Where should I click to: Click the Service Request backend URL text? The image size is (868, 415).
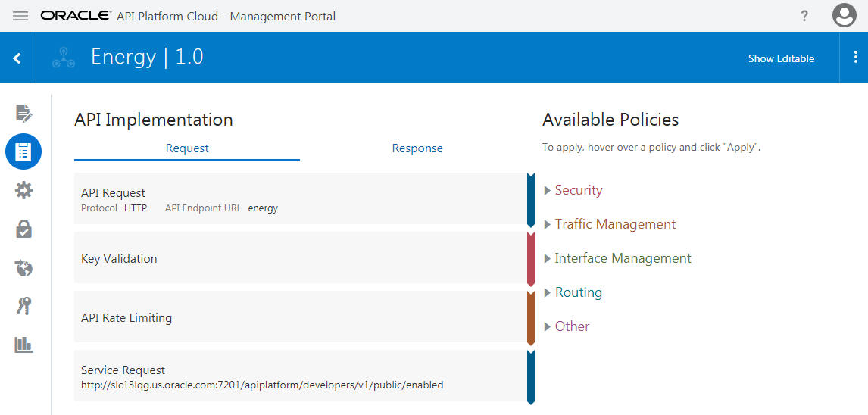[262, 385]
